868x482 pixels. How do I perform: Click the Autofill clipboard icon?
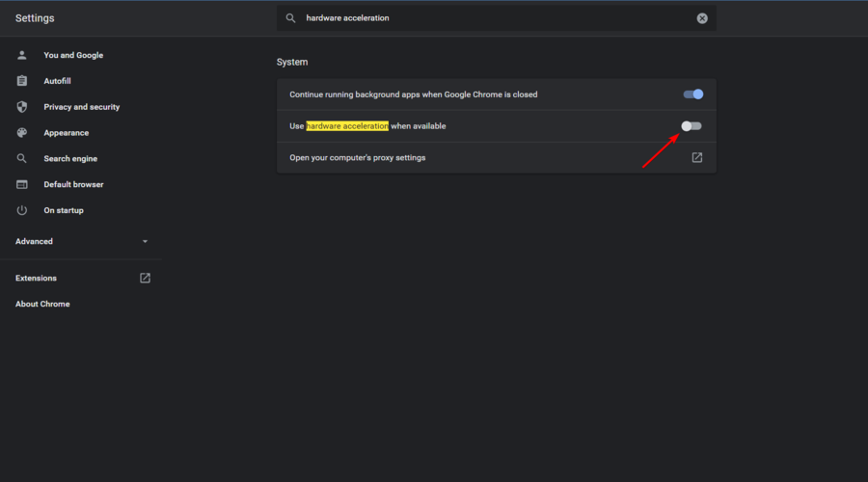click(22, 81)
